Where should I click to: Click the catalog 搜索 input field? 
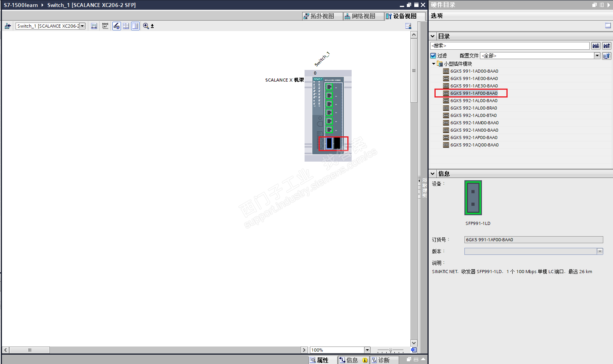[510, 46]
